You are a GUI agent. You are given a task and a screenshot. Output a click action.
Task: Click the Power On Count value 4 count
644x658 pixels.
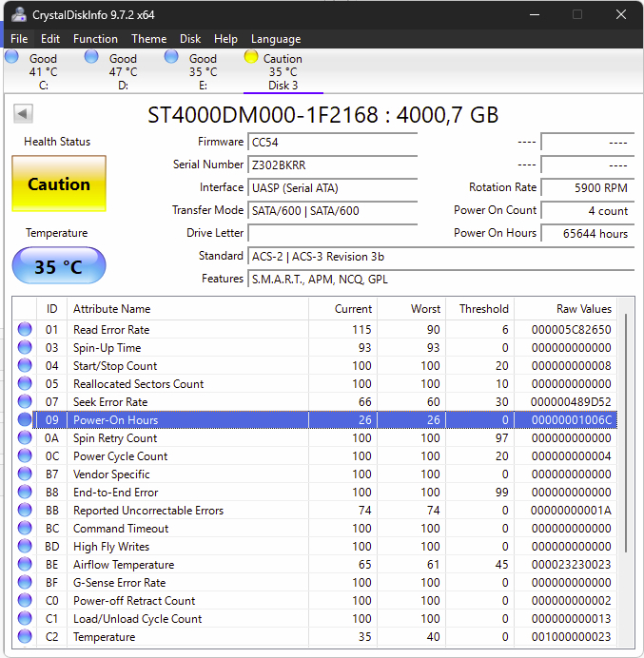587,210
